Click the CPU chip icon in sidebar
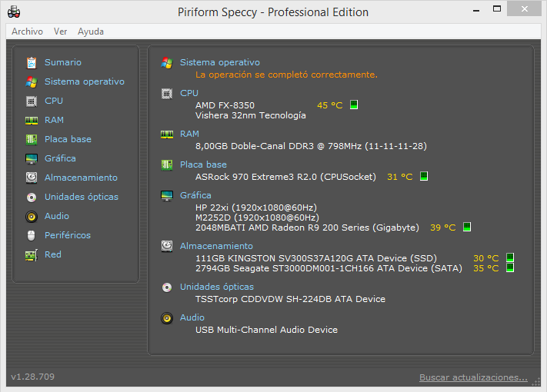This screenshot has width=547, height=392. (32, 101)
